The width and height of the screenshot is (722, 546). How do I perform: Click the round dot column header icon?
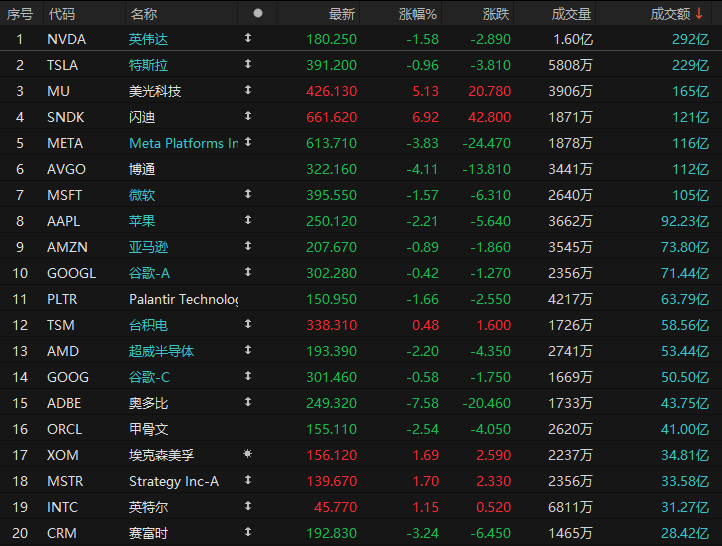(258, 13)
